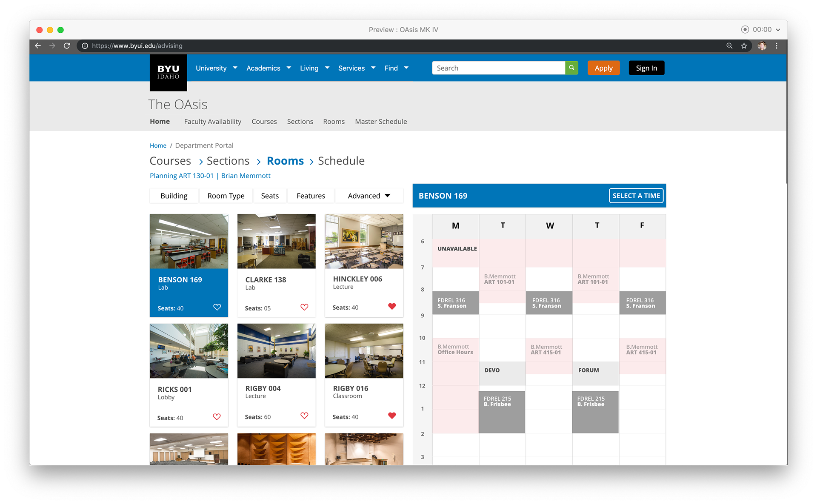Select the Rigby 004 lecture photo
The height and width of the screenshot is (504, 817).
coord(277,351)
